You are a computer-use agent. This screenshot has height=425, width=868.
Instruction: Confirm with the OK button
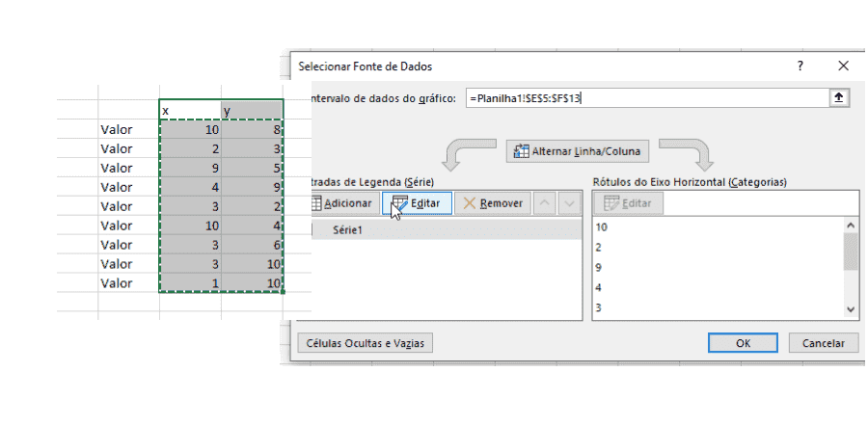[x=743, y=343]
